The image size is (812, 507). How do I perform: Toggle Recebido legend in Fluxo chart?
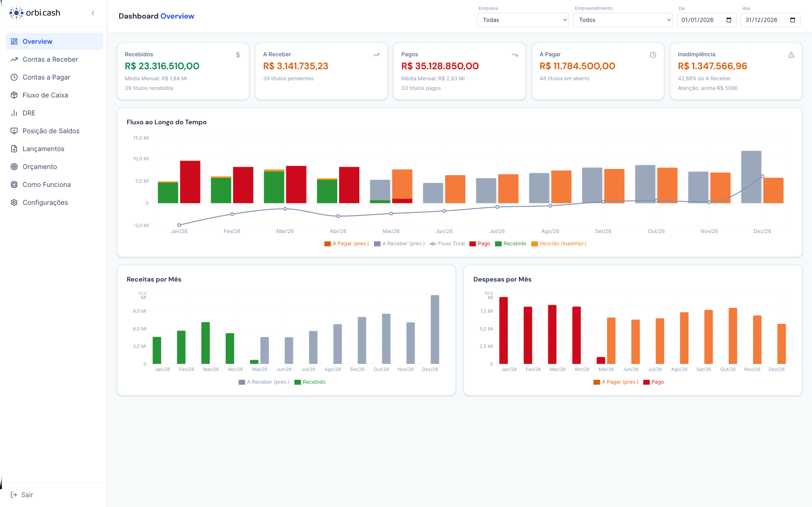click(511, 244)
